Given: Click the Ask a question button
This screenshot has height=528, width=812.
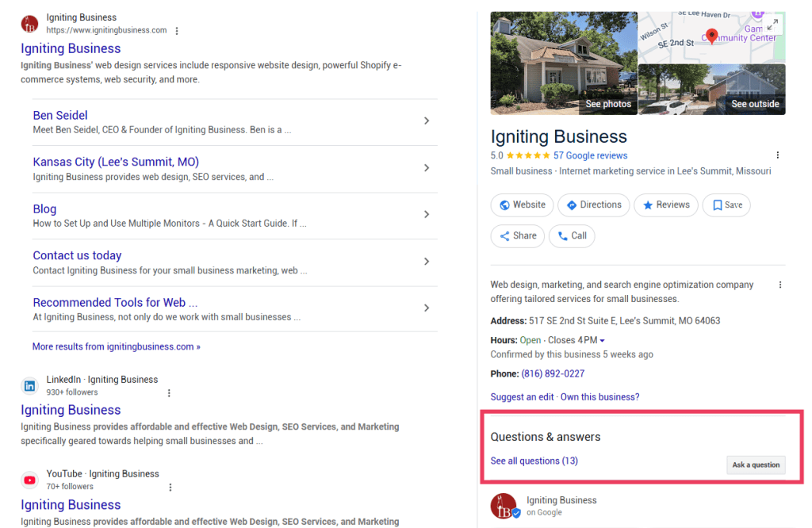Looking at the screenshot, I should click(756, 465).
